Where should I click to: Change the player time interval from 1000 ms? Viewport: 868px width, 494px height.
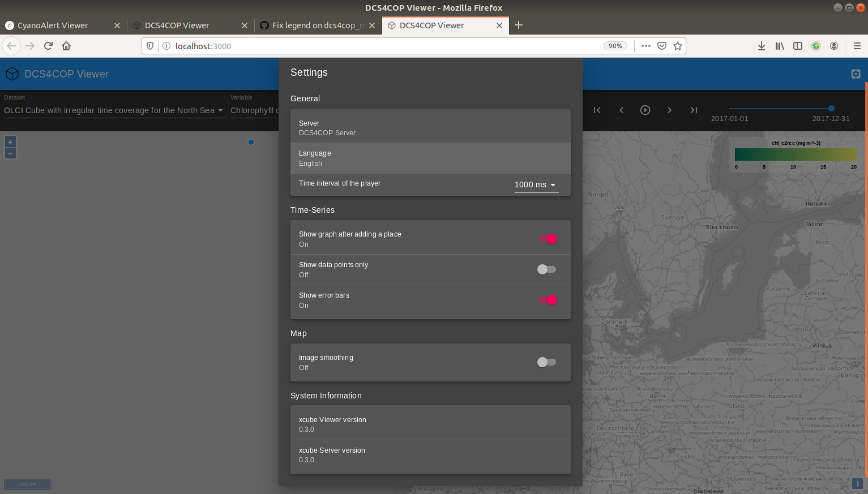535,185
